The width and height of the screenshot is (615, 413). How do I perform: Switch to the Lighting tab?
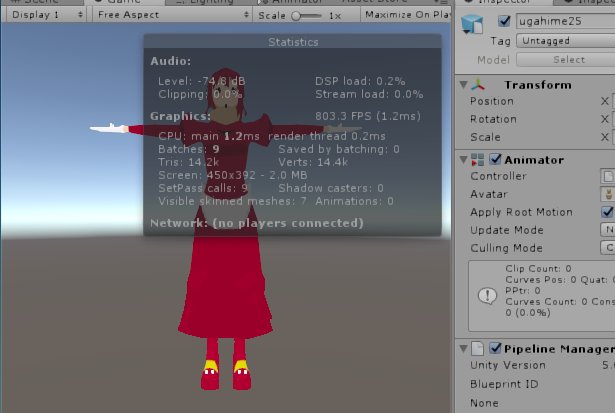pos(206,2)
